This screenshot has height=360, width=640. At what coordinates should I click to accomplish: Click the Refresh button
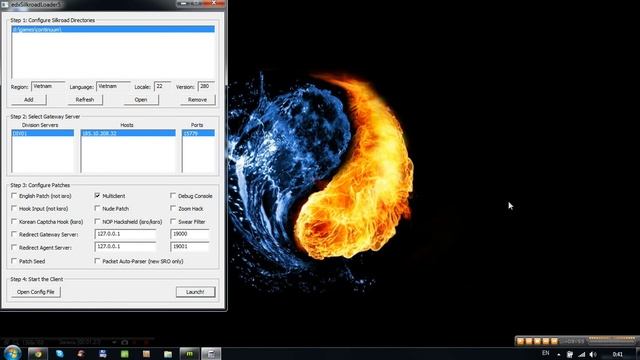(85, 100)
